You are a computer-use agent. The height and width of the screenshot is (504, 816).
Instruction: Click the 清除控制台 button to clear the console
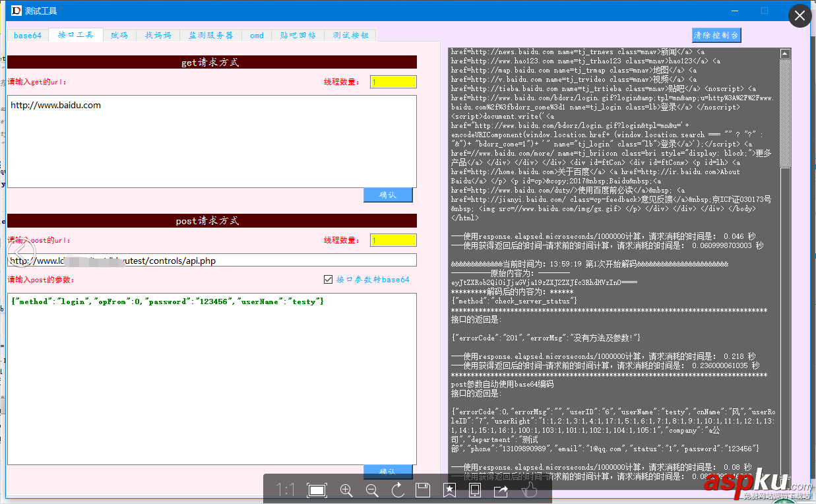click(x=716, y=35)
